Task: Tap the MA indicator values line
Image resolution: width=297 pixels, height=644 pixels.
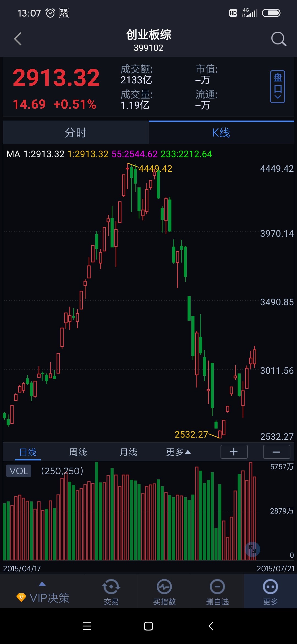Action: tap(109, 154)
